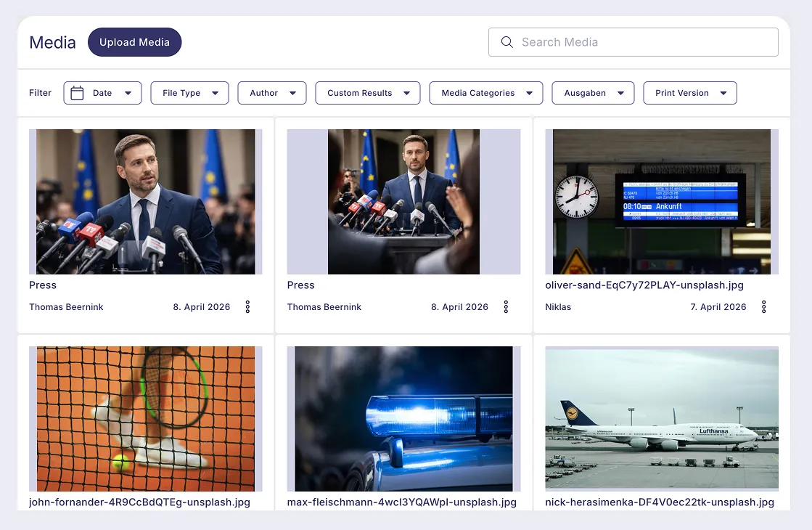The height and width of the screenshot is (530, 812).
Task: Open the train station Ankunft board thumbnail
Action: (662, 202)
